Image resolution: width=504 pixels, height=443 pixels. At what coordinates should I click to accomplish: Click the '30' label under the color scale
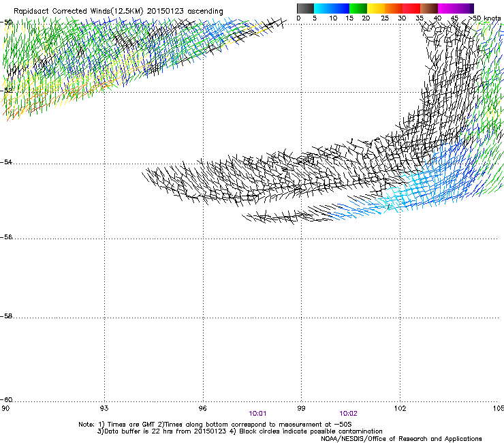click(x=402, y=18)
